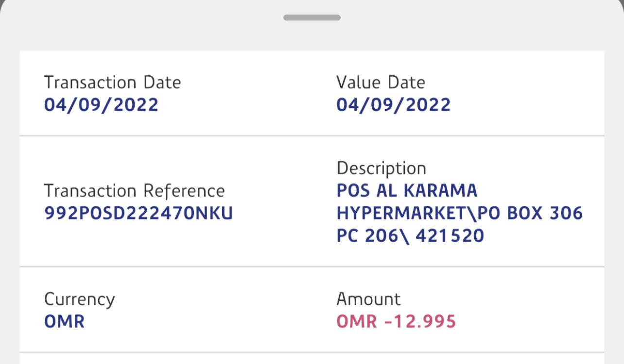624x364 pixels.
Task: Click divider line beneath the Currency row
Action: (x=312, y=352)
